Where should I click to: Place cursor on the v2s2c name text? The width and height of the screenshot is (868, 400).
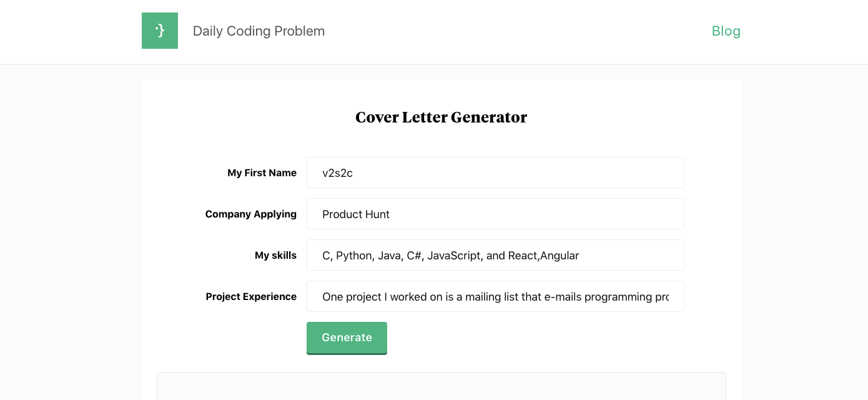[337, 173]
